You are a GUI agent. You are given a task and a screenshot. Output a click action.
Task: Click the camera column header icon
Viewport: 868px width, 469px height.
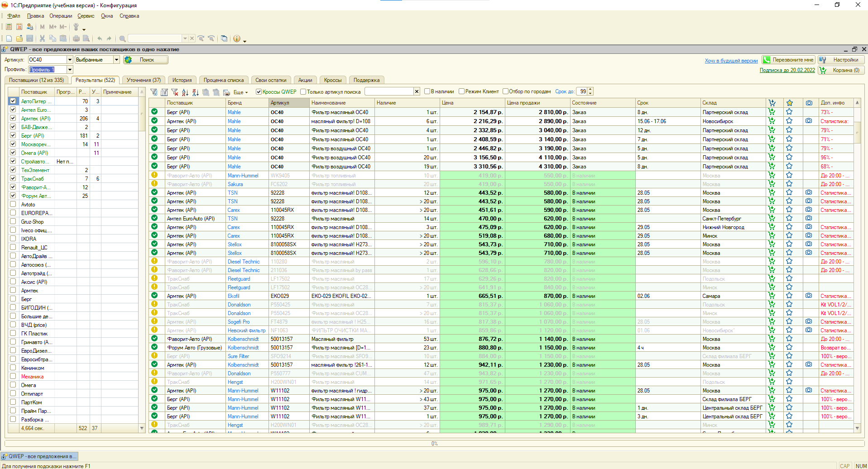pos(809,103)
